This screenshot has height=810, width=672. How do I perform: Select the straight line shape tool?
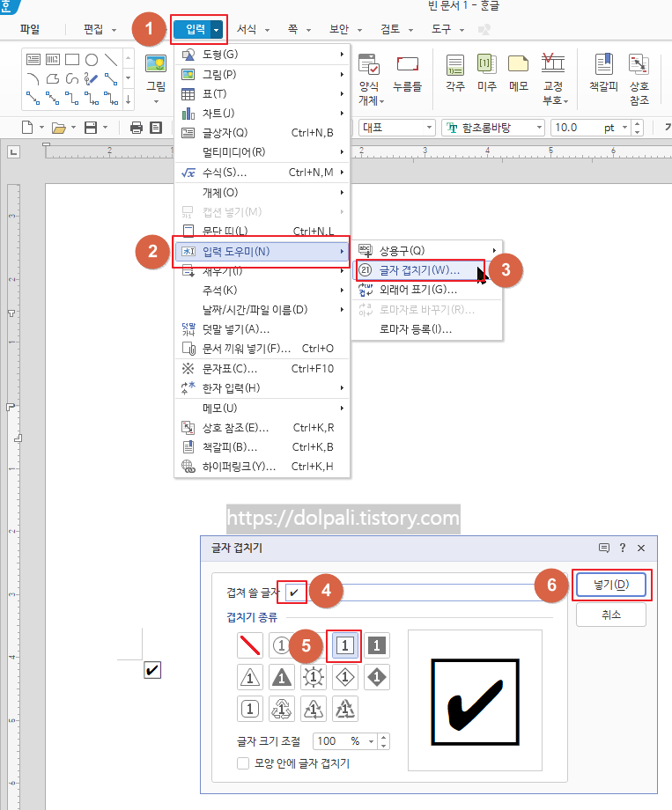pos(111,60)
